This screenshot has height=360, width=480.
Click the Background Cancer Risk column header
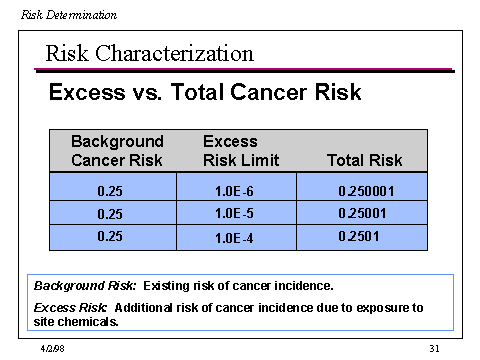click(117, 151)
